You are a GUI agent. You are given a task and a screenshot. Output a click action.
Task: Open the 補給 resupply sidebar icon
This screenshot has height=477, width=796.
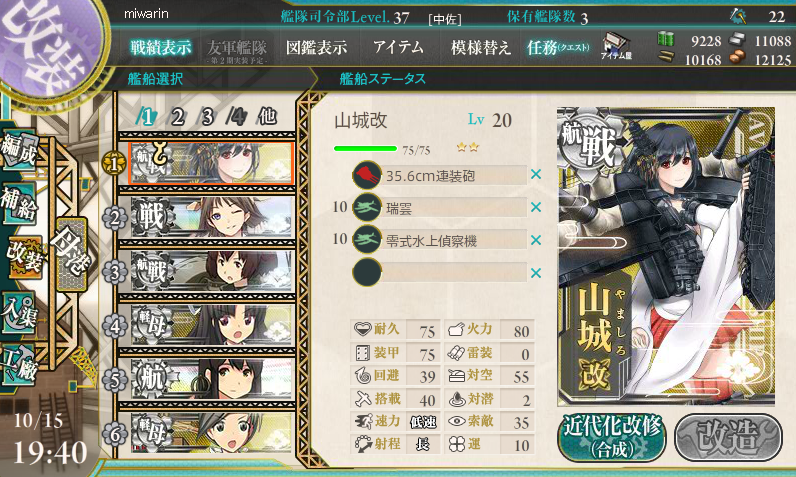click(19, 203)
